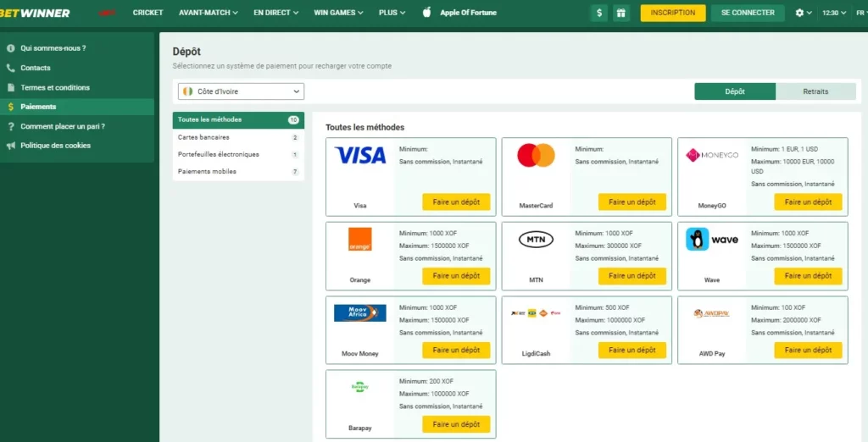Click the question mark icon for Comment placer un pari

click(x=10, y=126)
